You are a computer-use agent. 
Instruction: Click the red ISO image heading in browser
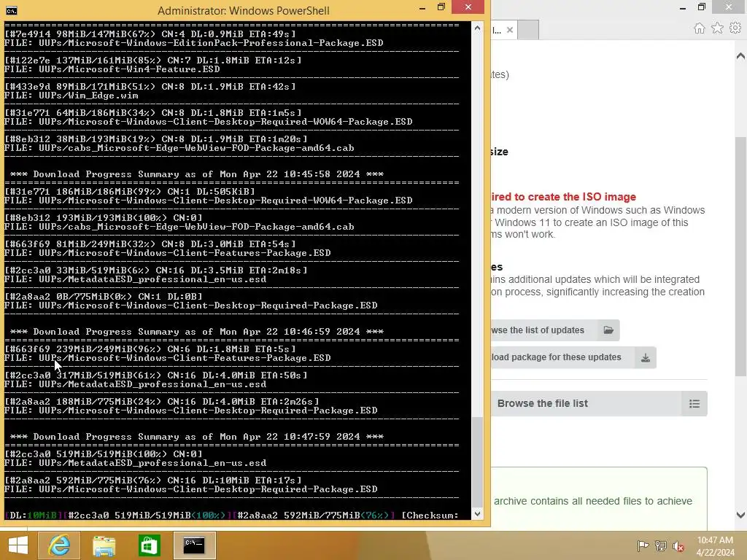pos(564,197)
